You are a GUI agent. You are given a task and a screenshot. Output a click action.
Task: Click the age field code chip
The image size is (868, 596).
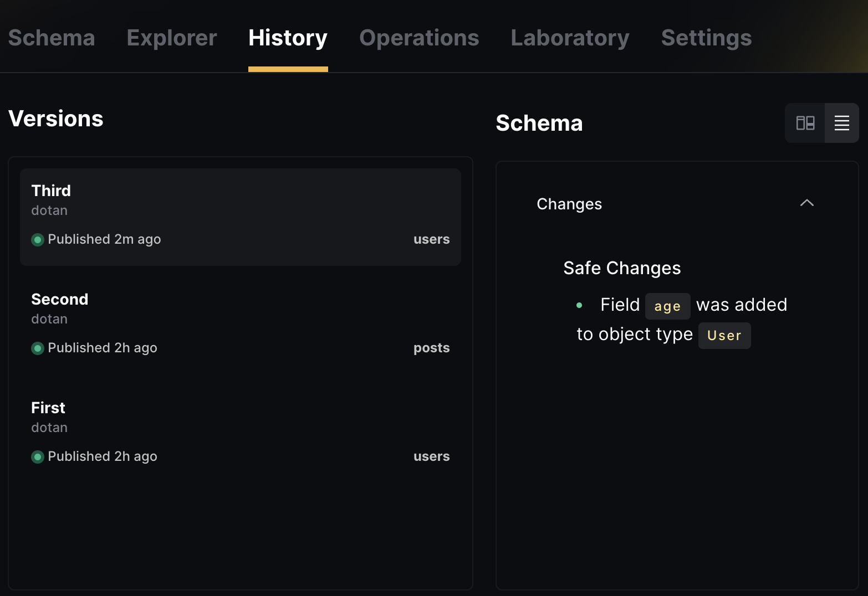point(667,306)
